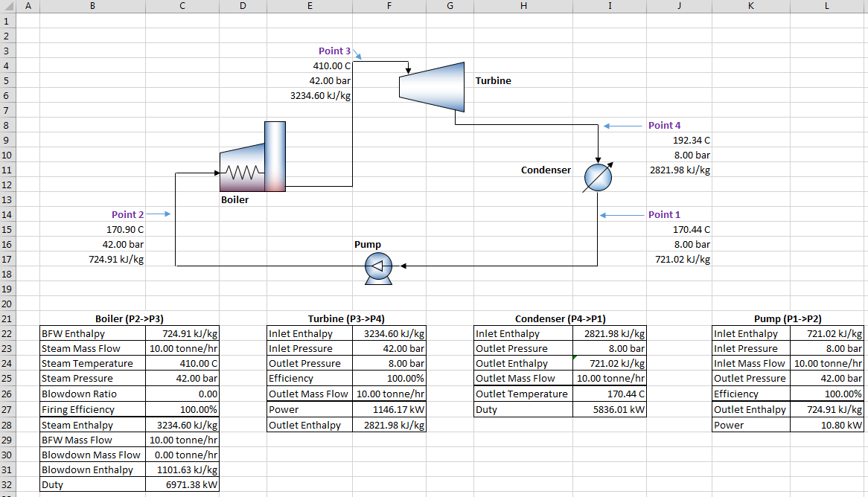Viewport: 868px width, 497px height.
Task: Select the BFW Mass Flow label cell
Action: pyautogui.click(x=92, y=440)
